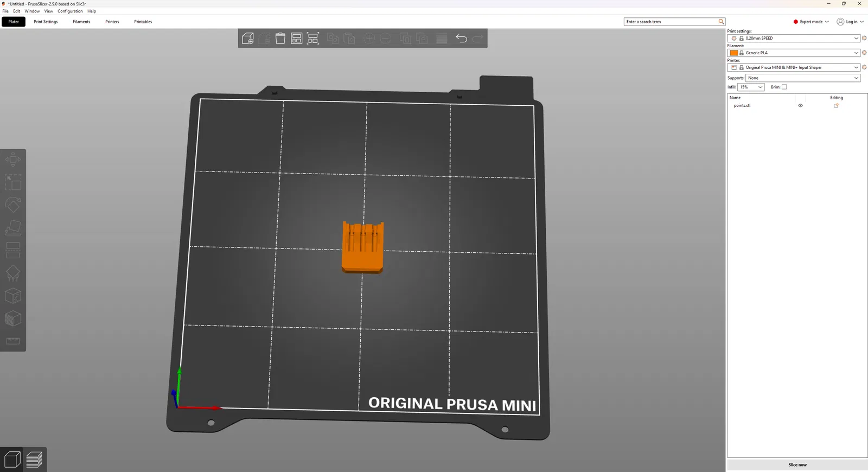This screenshot has width=868, height=472.
Task: Switch to the Printables tab
Action: tap(143, 22)
